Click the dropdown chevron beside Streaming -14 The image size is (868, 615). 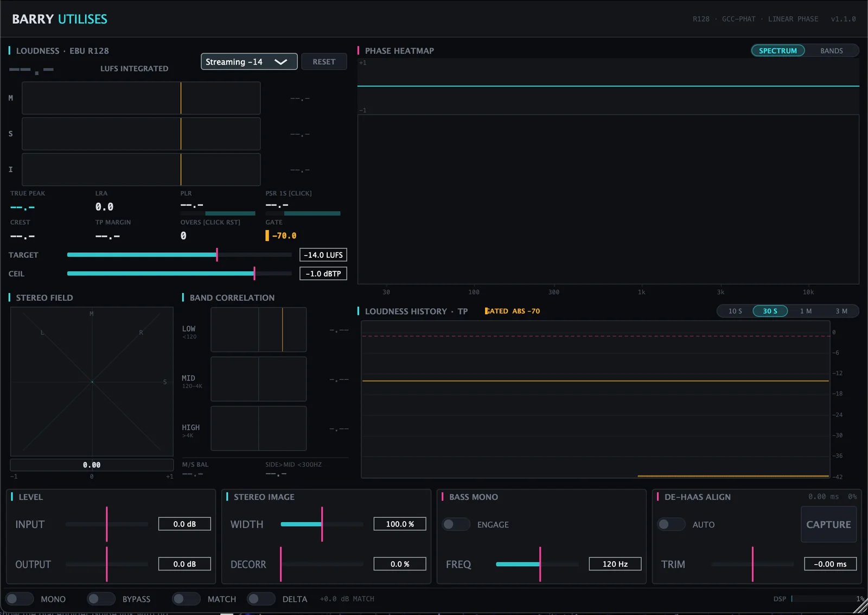pyautogui.click(x=280, y=62)
